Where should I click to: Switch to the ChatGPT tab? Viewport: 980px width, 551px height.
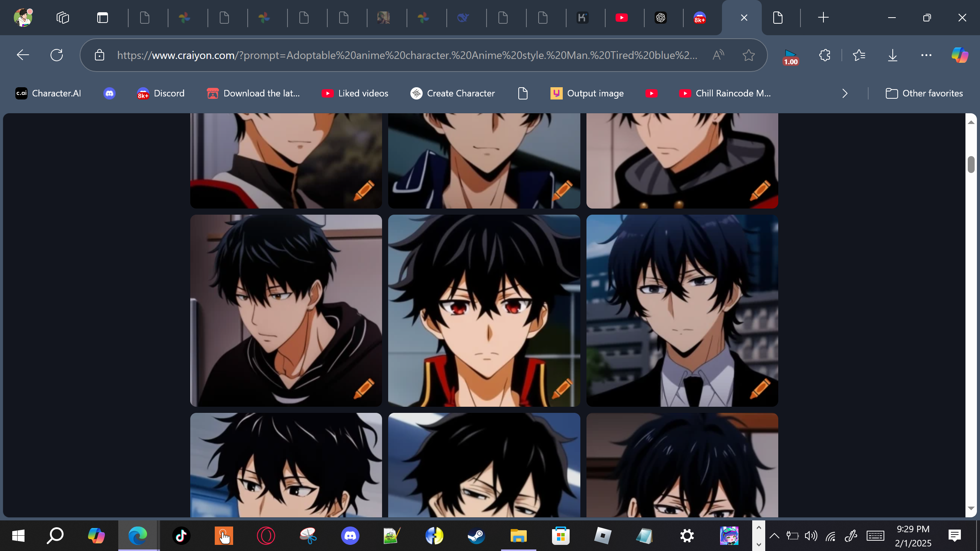[661, 18]
